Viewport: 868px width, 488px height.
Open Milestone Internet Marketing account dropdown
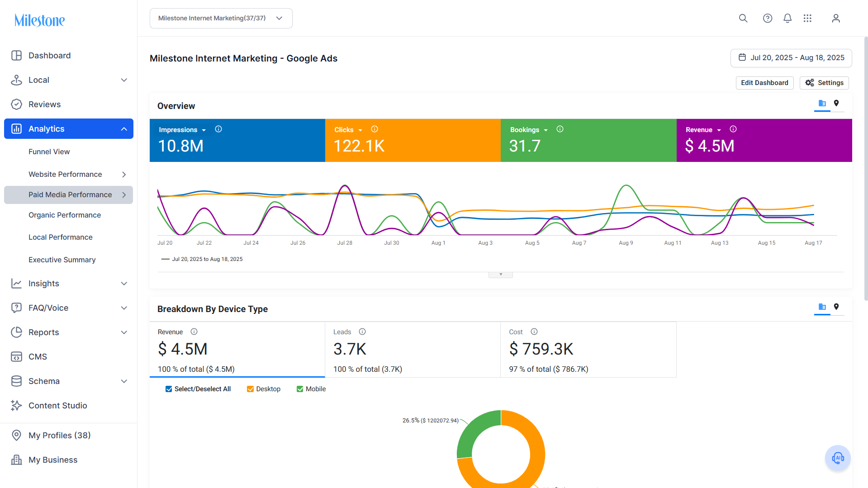[221, 19]
